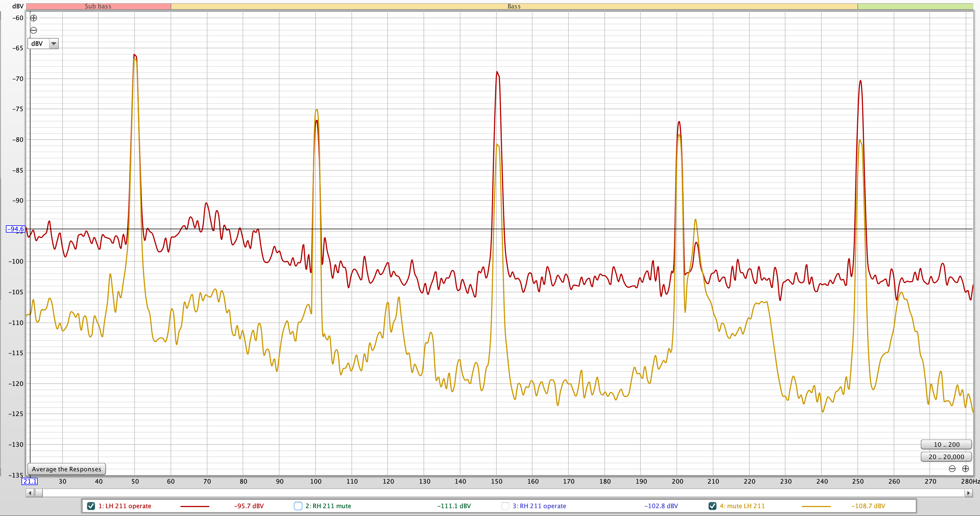Click the -111.1 dBV value in legend
Image resolution: width=980 pixels, height=516 pixels.
454,506
